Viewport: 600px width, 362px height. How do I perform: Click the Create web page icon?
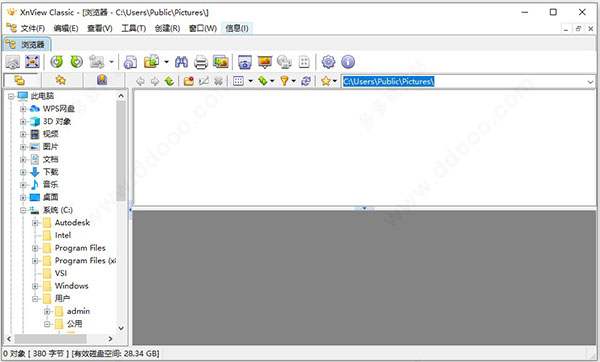(x=284, y=62)
